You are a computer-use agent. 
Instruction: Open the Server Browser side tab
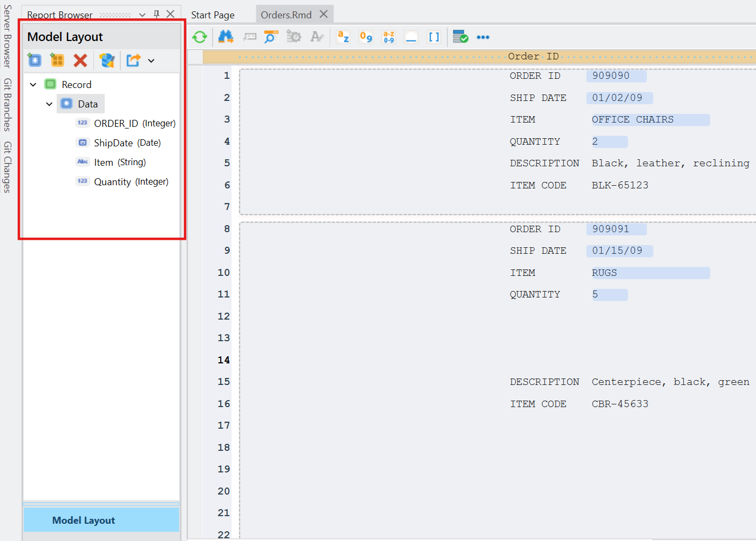pos(7,36)
